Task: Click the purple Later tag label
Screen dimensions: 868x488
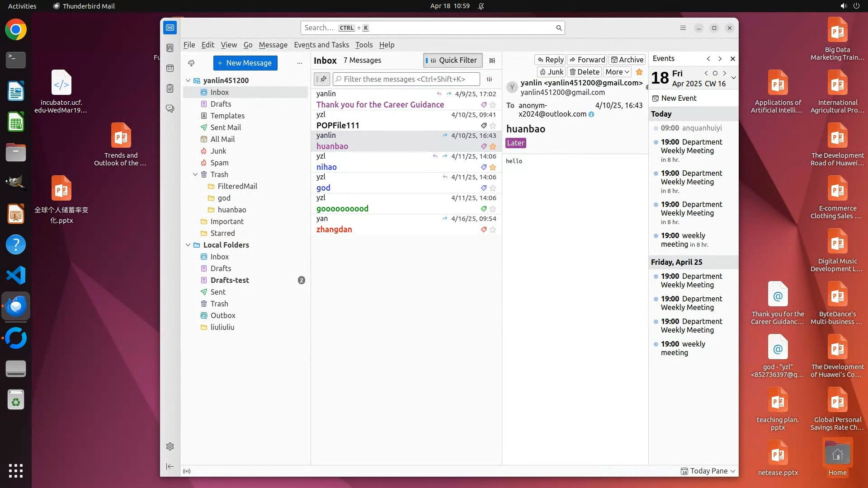Action: tap(515, 143)
